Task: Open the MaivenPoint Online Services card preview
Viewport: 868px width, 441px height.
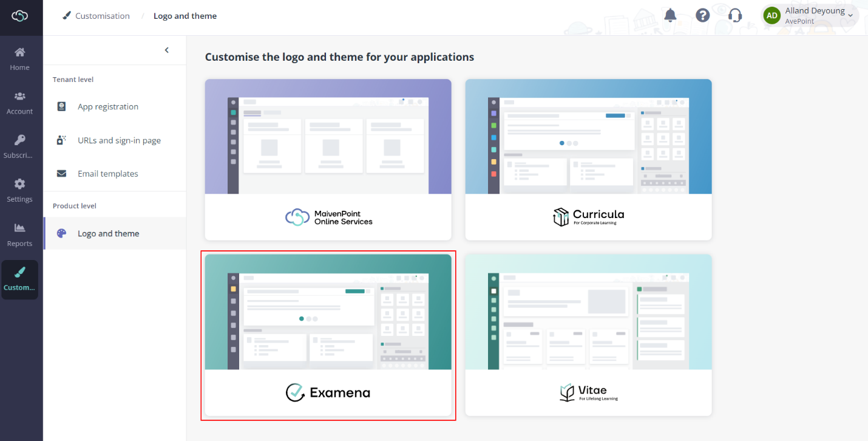Action: [x=328, y=137]
